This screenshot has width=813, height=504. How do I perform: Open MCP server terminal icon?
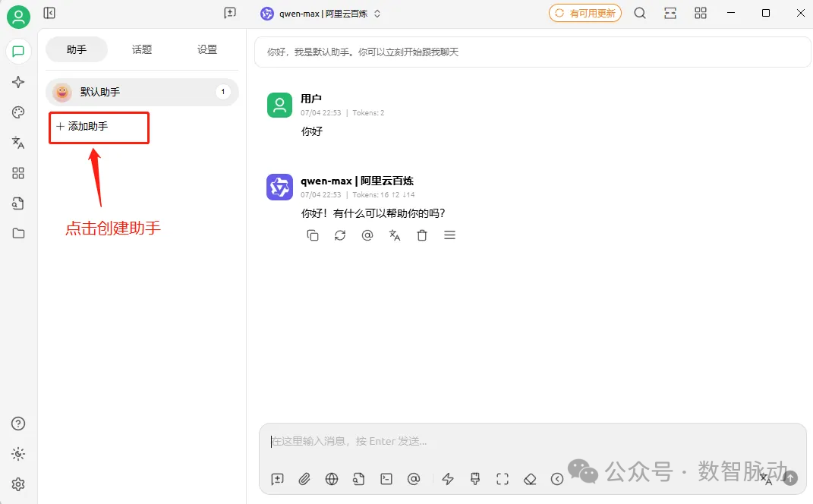[386, 479]
